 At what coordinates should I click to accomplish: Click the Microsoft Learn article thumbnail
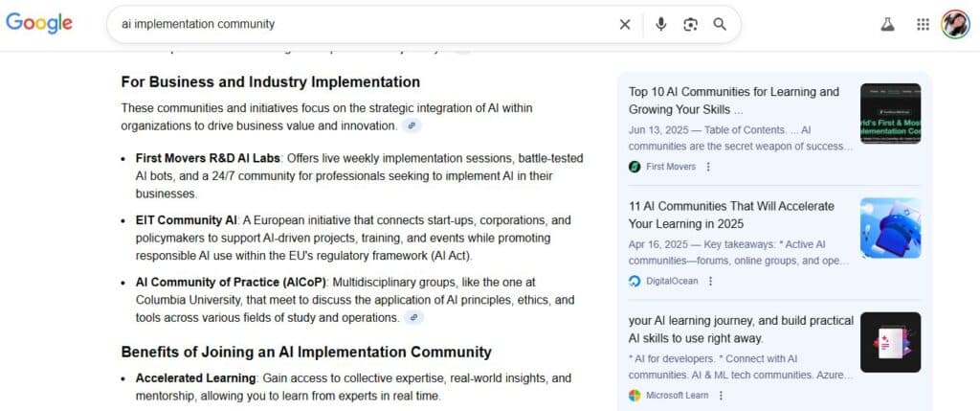click(x=890, y=342)
